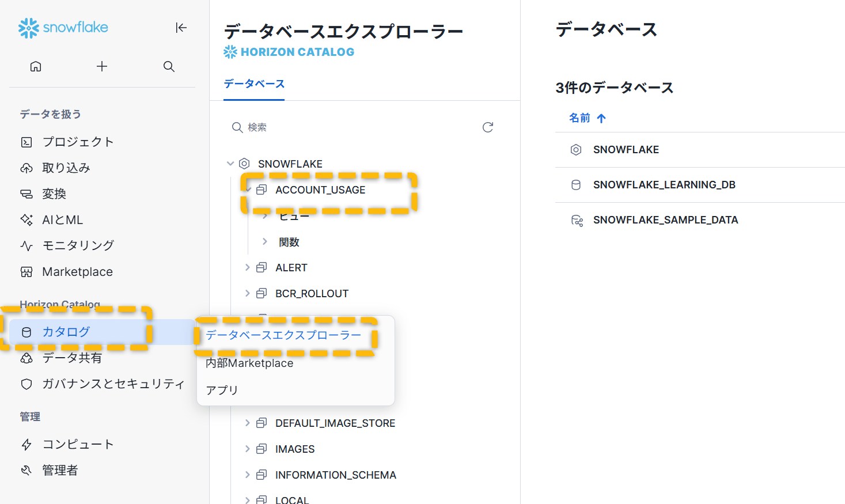Select the データベース tab
This screenshot has height=504, width=845.
tap(254, 84)
